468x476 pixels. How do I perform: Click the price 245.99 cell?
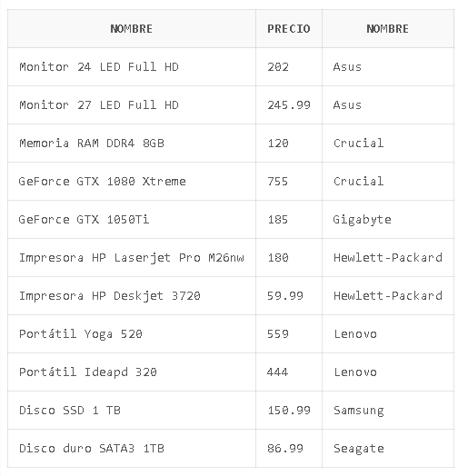[x=289, y=105]
